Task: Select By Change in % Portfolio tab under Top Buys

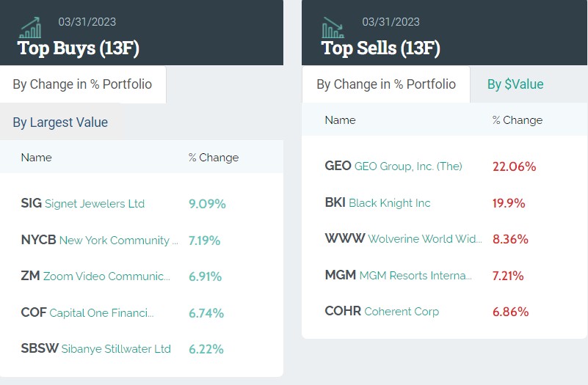Action: tap(82, 84)
